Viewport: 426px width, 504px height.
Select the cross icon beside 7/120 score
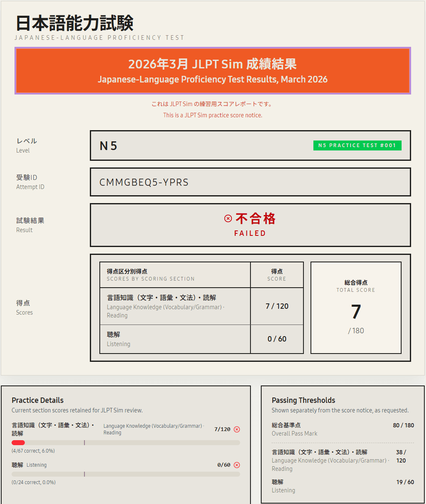click(237, 429)
